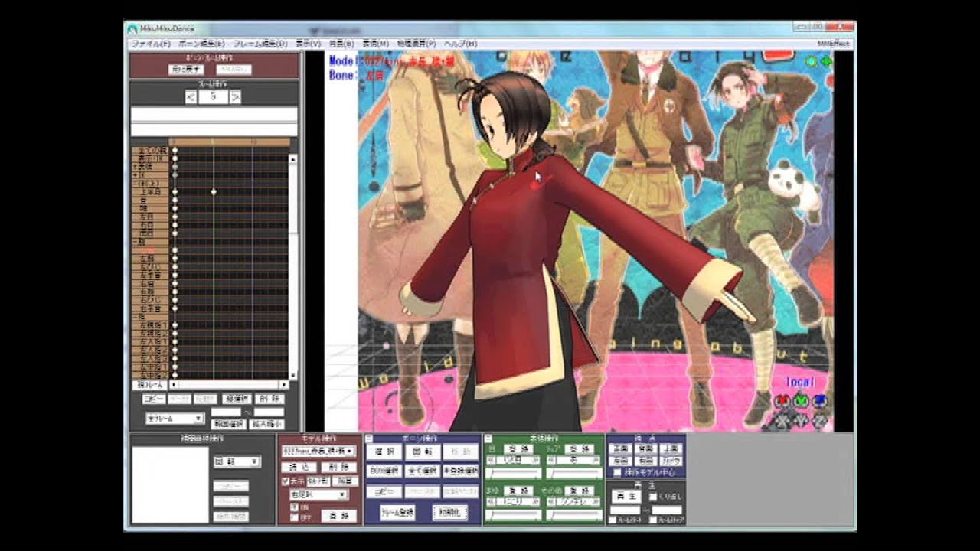Open the 全フレーム range dropdown

tap(175, 419)
